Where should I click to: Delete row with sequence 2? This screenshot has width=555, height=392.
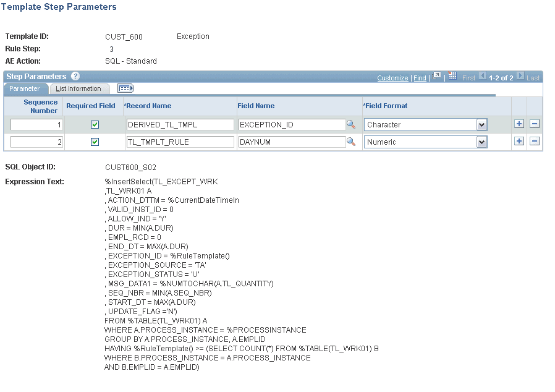pyautogui.click(x=535, y=142)
